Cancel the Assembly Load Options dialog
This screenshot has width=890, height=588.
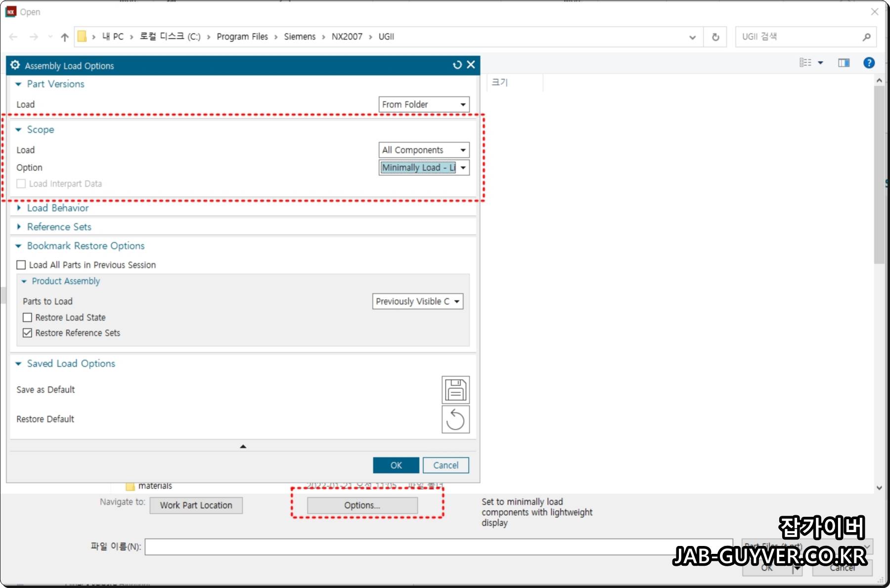point(446,465)
